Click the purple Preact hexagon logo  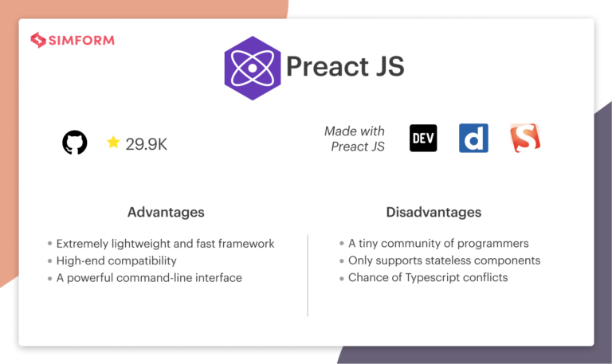253,68
